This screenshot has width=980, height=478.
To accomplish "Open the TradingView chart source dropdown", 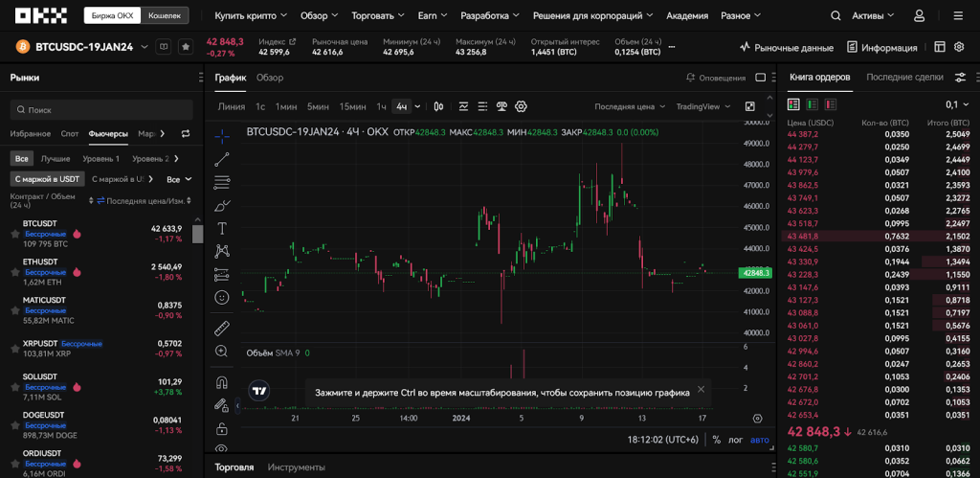I will [x=703, y=106].
